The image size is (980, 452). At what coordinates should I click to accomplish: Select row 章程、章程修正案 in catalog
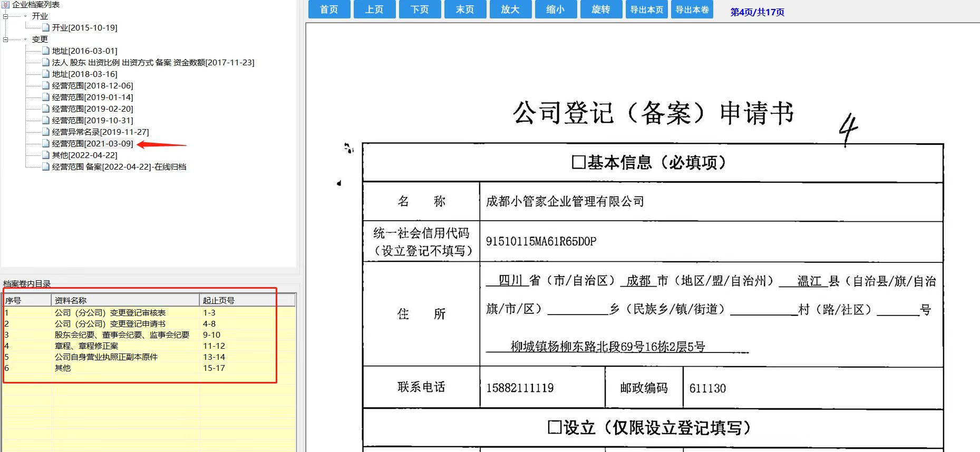pos(86,346)
